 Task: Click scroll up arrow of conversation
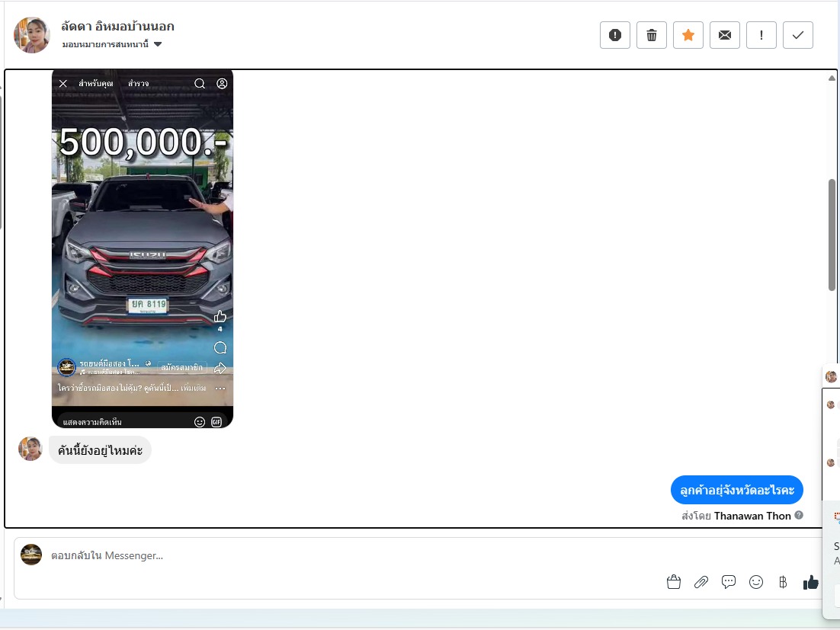(832, 78)
